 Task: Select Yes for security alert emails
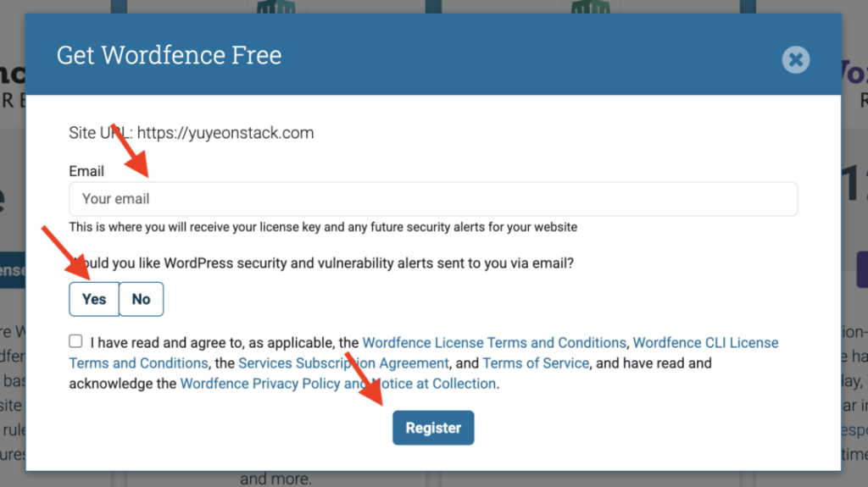94,299
